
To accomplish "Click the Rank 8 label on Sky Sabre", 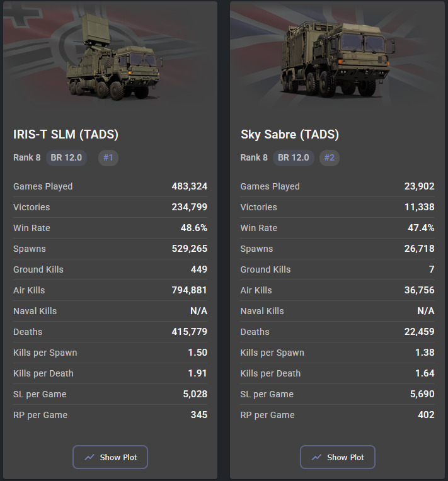I will [x=254, y=157].
